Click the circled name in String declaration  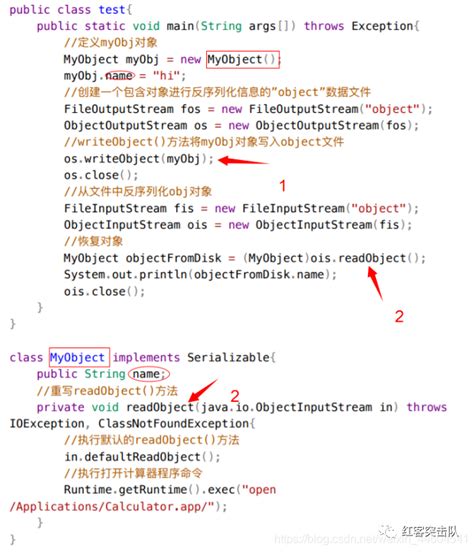149,374
